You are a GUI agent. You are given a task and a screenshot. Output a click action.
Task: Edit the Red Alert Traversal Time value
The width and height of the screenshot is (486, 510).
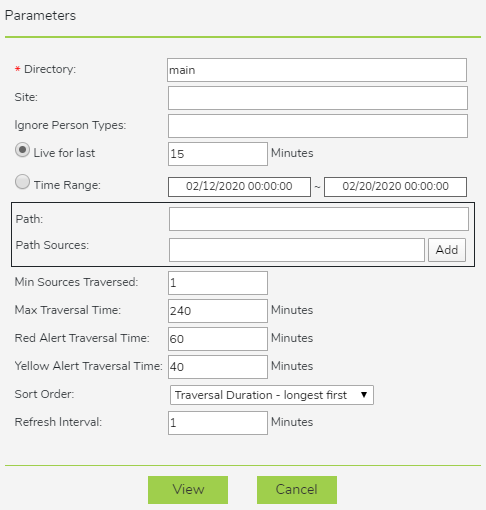[x=218, y=339]
